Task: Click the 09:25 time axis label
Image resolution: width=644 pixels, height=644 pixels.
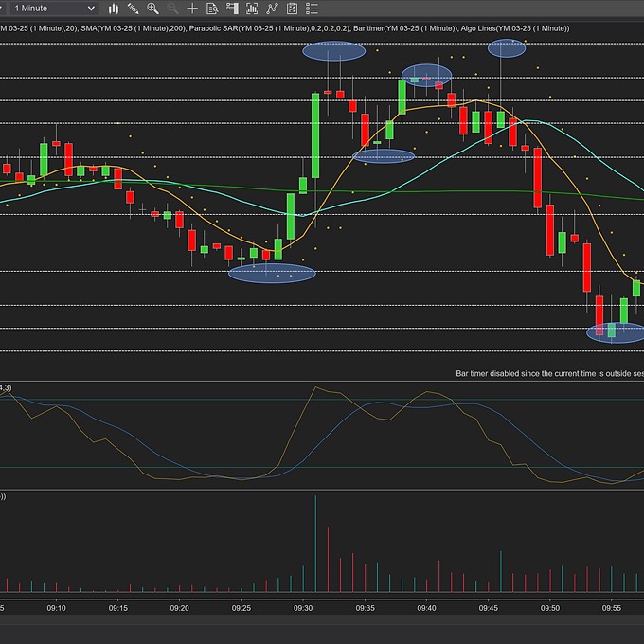Action: tap(241, 608)
